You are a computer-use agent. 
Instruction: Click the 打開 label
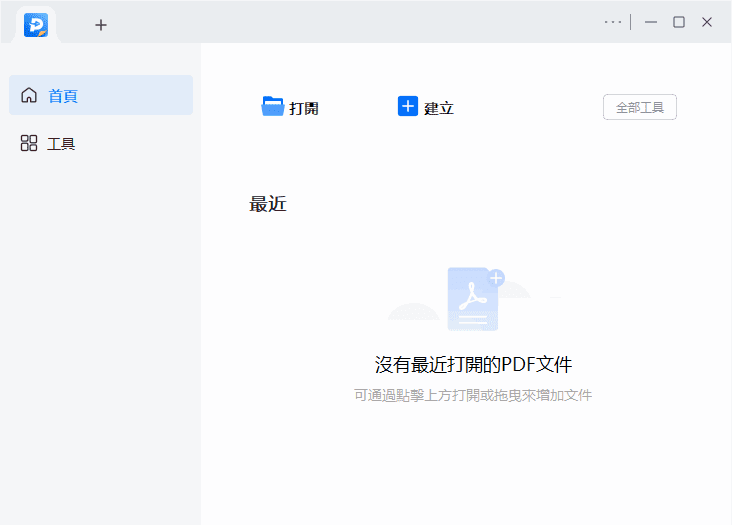pos(304,108)
